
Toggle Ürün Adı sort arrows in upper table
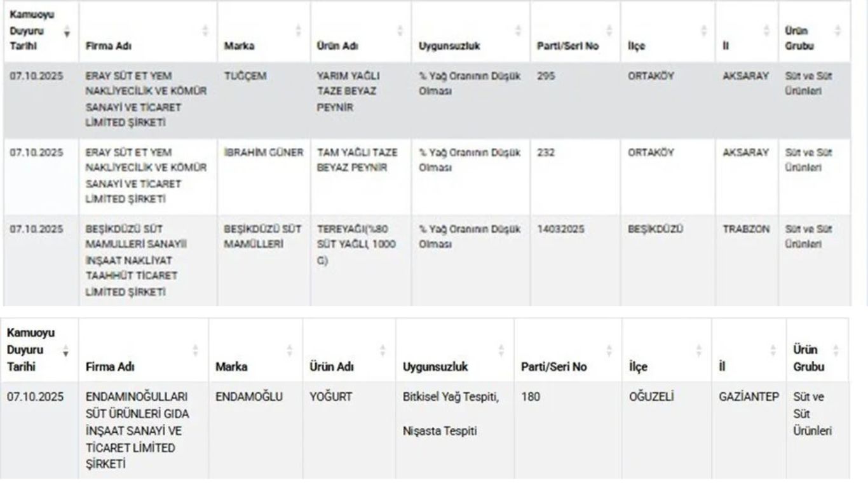tap(400, 29)
